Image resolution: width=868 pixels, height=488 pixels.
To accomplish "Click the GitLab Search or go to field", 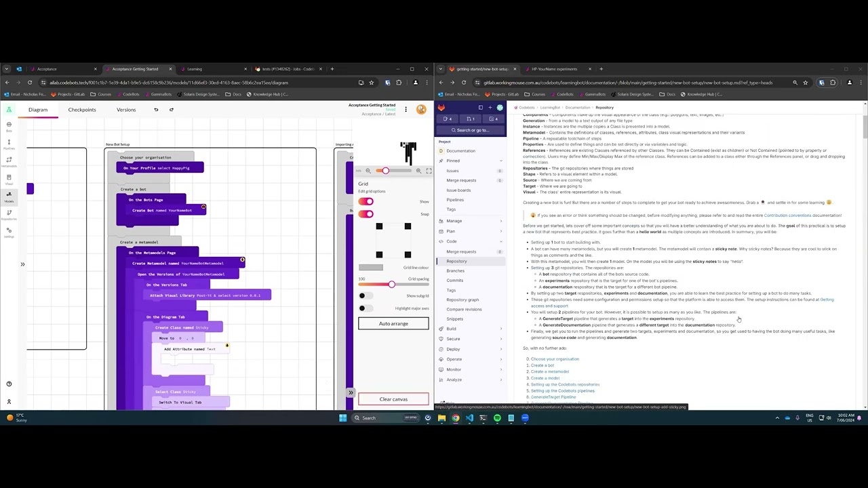I will [x=471, y=130].
